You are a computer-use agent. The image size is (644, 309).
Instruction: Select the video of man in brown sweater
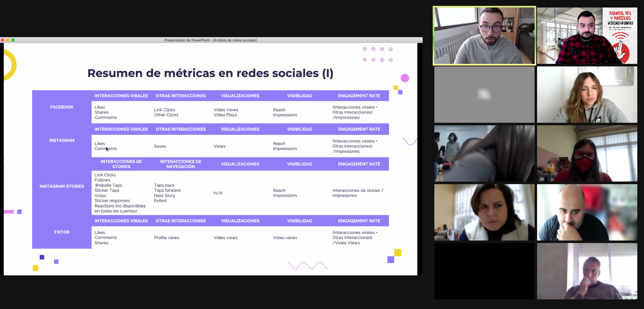pos(587,271)
